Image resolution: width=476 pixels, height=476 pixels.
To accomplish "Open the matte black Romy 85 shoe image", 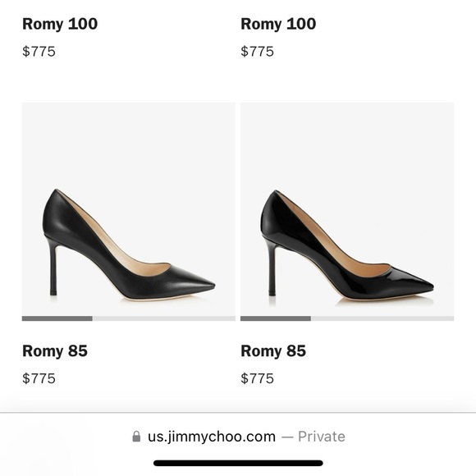I will 128,209.
